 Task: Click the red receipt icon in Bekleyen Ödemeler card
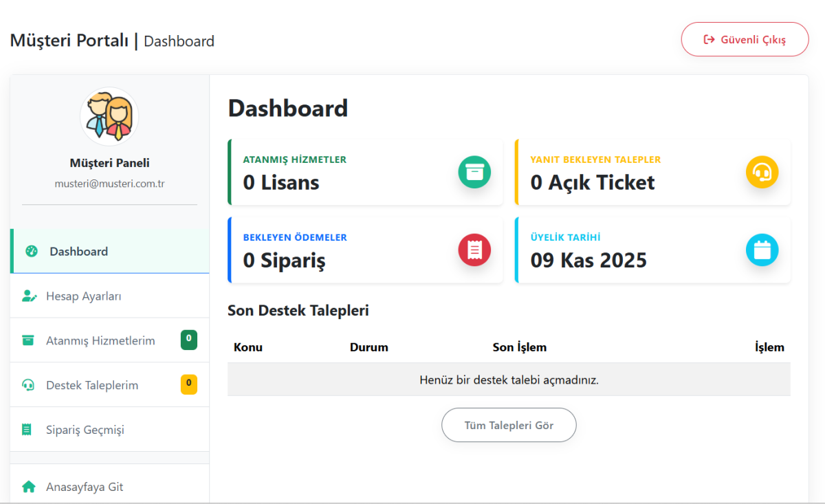click(474, 250)
